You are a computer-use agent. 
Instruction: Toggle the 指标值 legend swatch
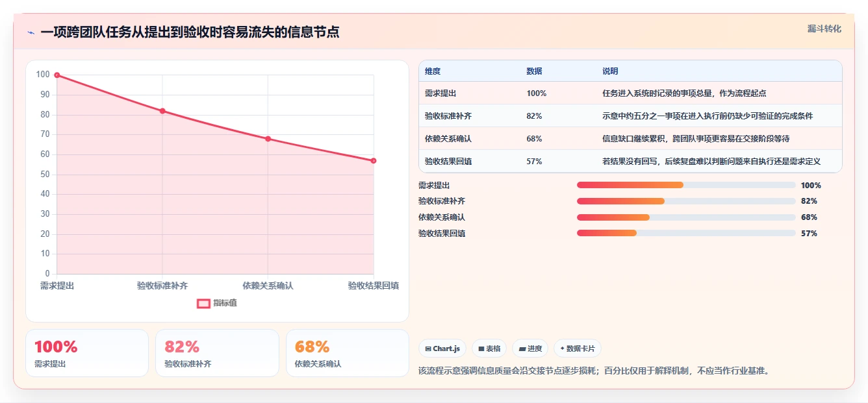[203, 303]
